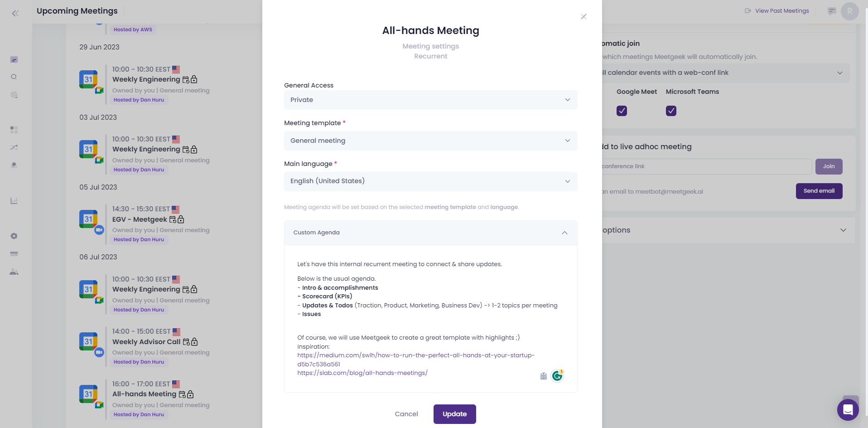Open the analytics bar chart sidebar icon

tap(14, 201)
